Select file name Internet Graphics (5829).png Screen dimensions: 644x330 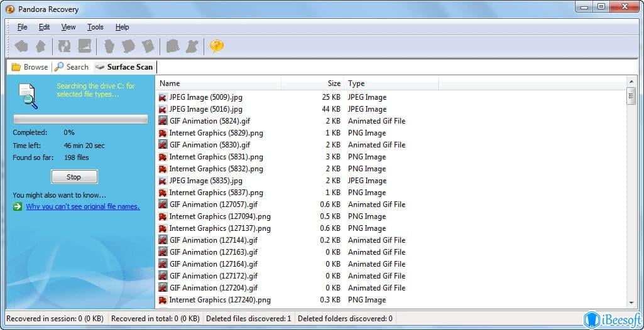click(x=216, y=133)
